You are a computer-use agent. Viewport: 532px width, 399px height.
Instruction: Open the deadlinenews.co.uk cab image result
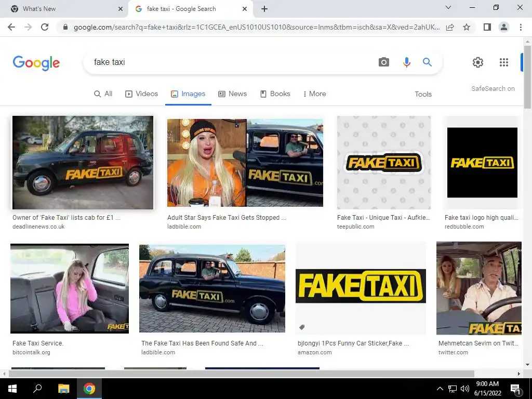point(83,163)
